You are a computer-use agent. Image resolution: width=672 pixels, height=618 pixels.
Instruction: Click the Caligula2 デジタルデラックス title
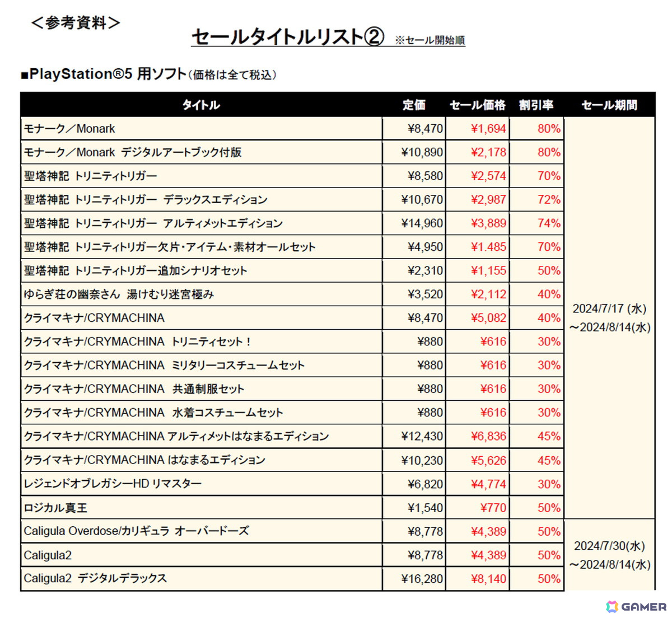pyautogui.click(x=95, y=578)
